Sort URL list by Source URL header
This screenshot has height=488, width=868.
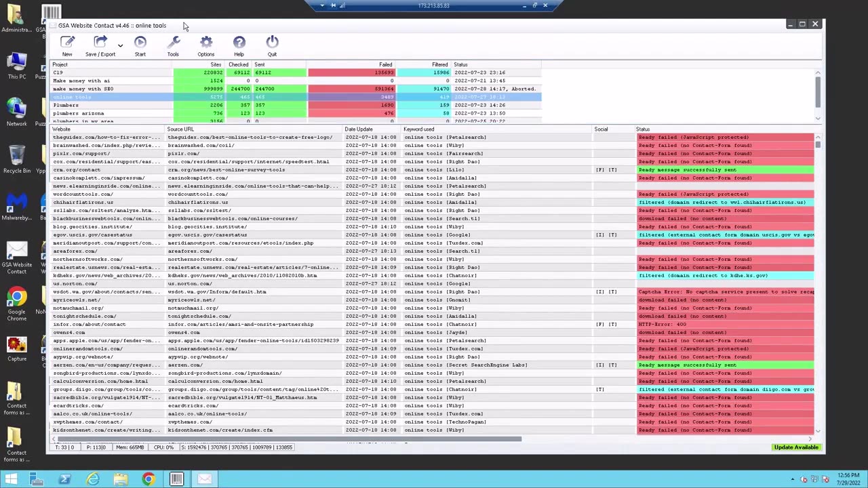click(254, 129)
